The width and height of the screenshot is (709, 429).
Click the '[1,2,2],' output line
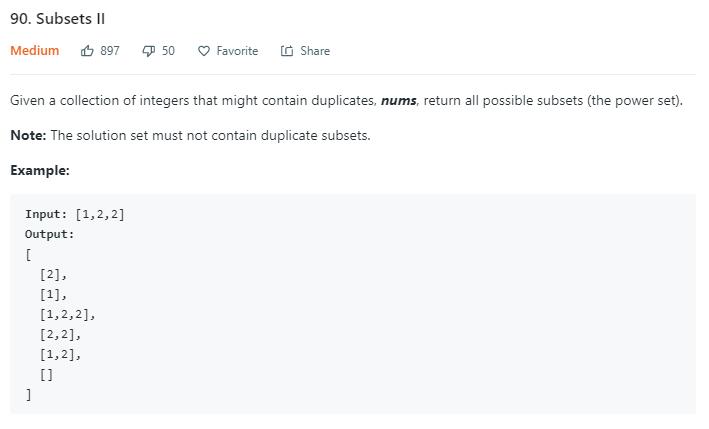click(x=68, y=314)
